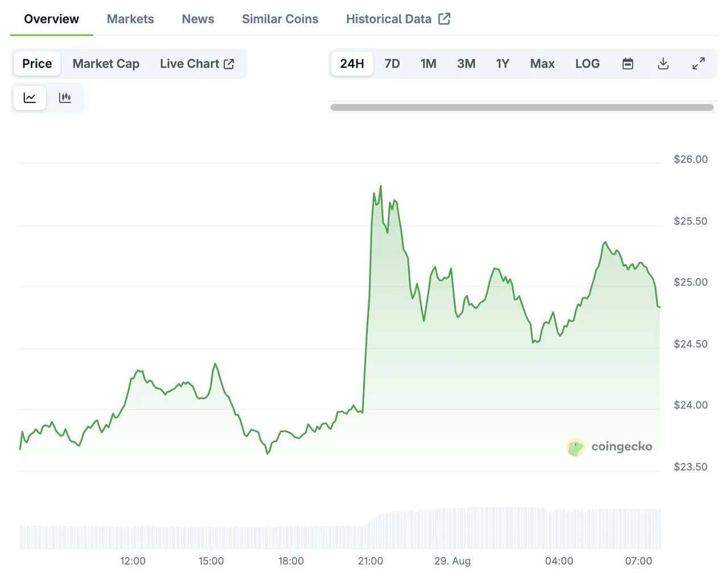The width and height of the screenshot is (728, 580).
Task: Go to the Markets tab
Action: [x=130, y=19]
